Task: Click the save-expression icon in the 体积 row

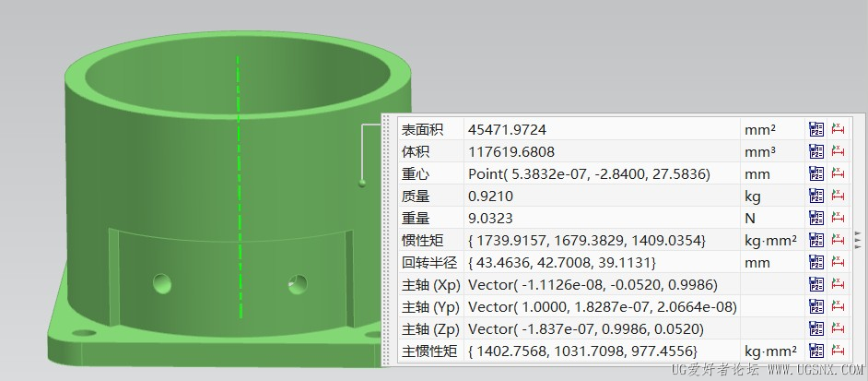Action: [x=816, y=152]
